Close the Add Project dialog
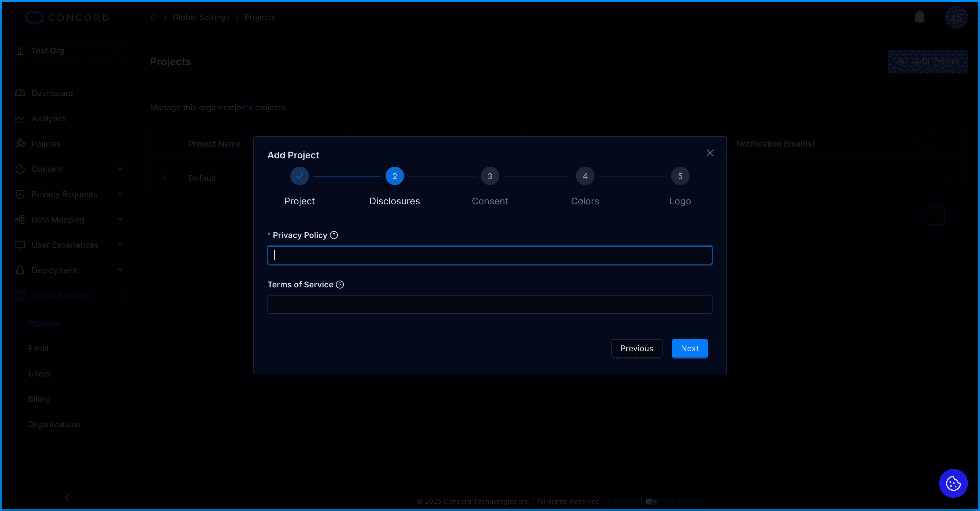 pos(710,153)
